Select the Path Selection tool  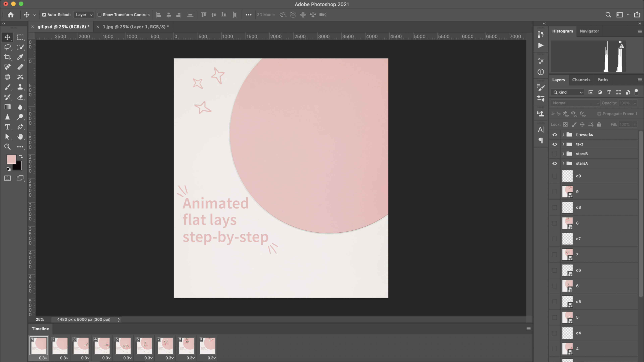(x=7, y=137)
